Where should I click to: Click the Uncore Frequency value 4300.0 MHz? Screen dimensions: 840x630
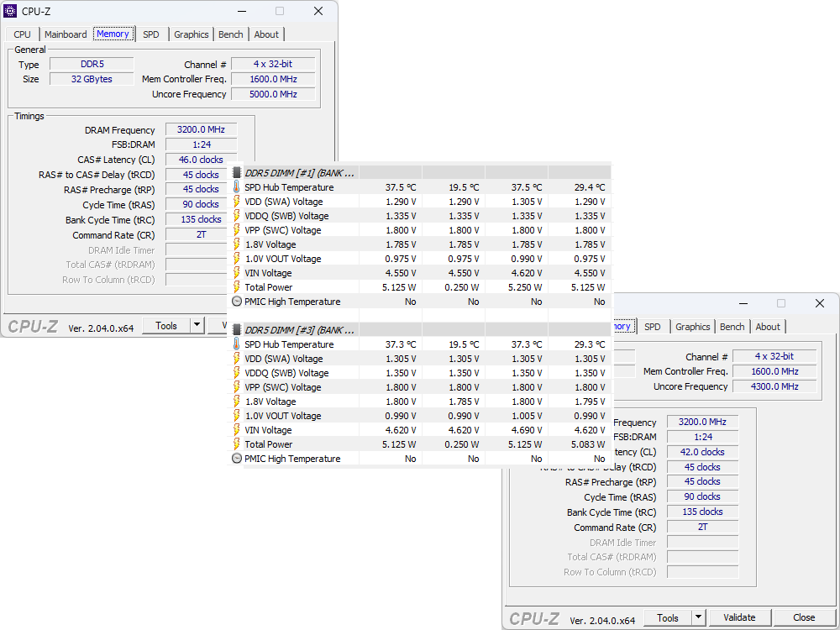[774, 386]
